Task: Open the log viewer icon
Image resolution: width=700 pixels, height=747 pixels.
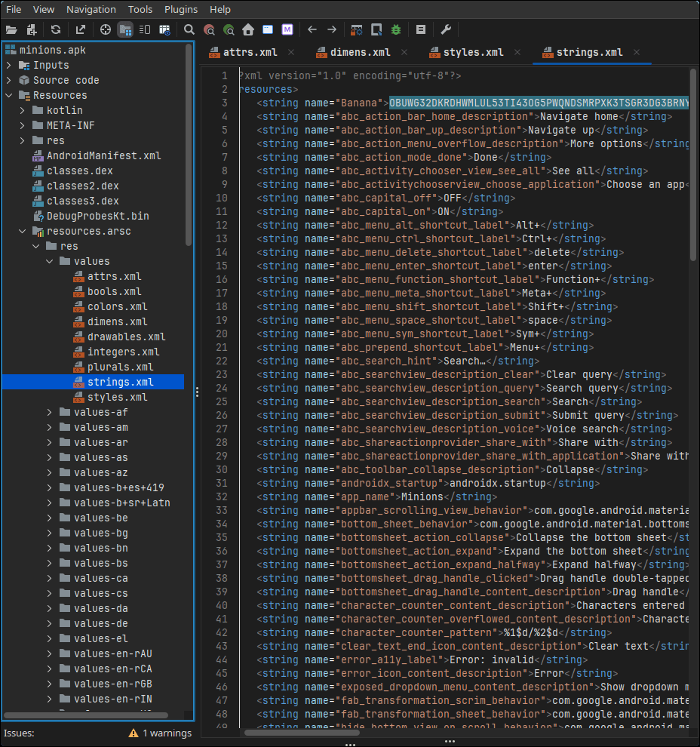Action: pos(421,30)
